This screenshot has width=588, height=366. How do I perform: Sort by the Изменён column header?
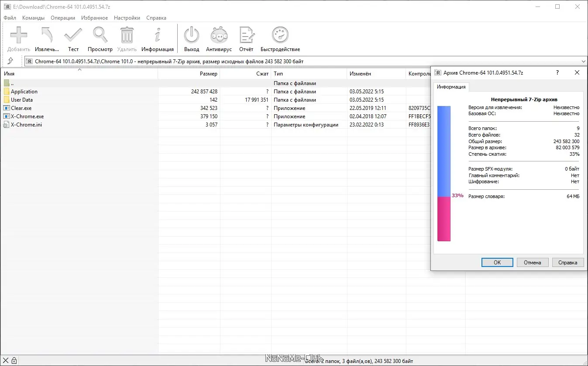[377, 74]
